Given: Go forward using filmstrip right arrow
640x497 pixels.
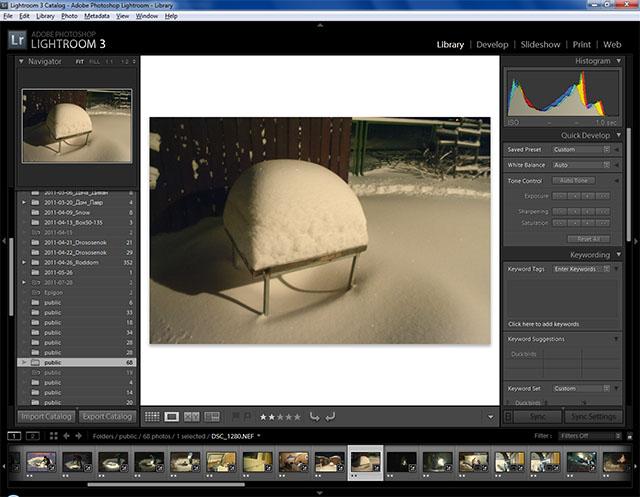Looking at the screenshot, I should click(78, 436).
